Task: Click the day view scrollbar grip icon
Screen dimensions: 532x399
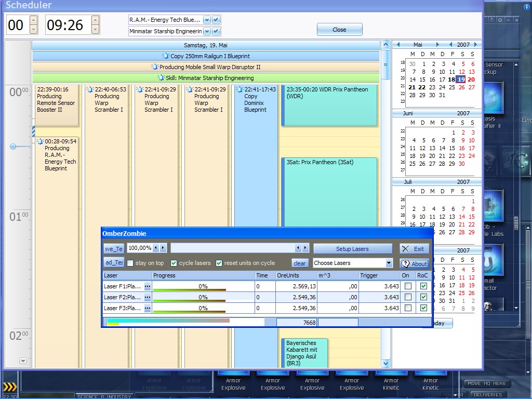Action: [386, 64]
